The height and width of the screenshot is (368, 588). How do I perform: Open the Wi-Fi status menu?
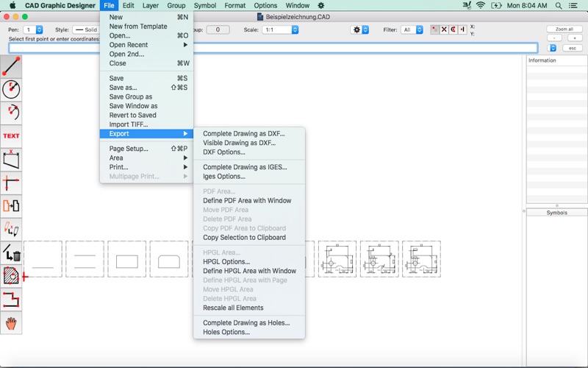[x=480, y=6]
